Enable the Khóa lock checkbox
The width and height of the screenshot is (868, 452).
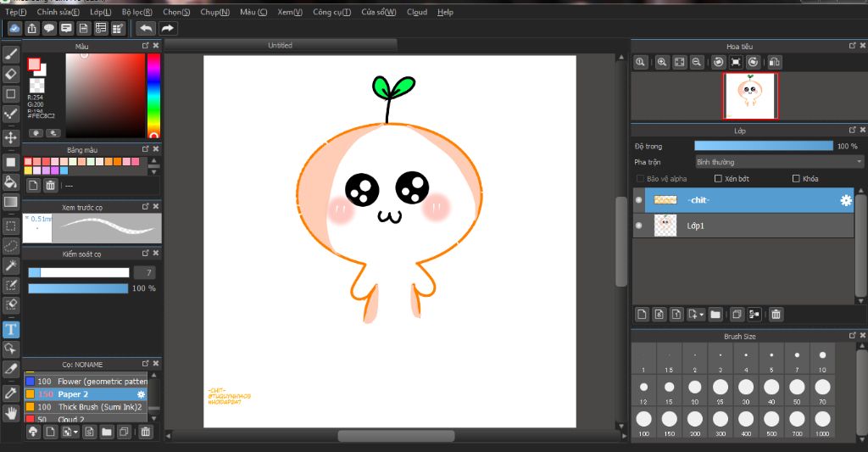pyautogui.click(x=796, y=178)
